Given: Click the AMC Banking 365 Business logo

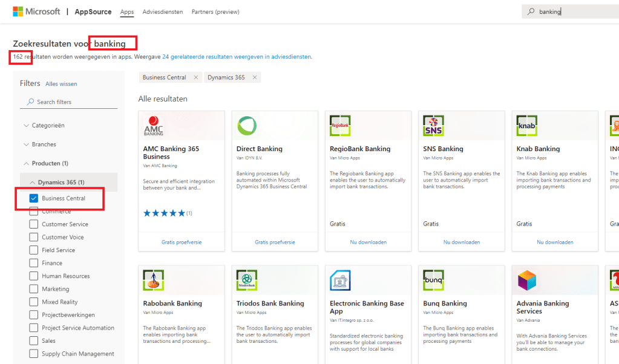Looking at the screenshot, I should pyautogui.click(x=154, y=125).
